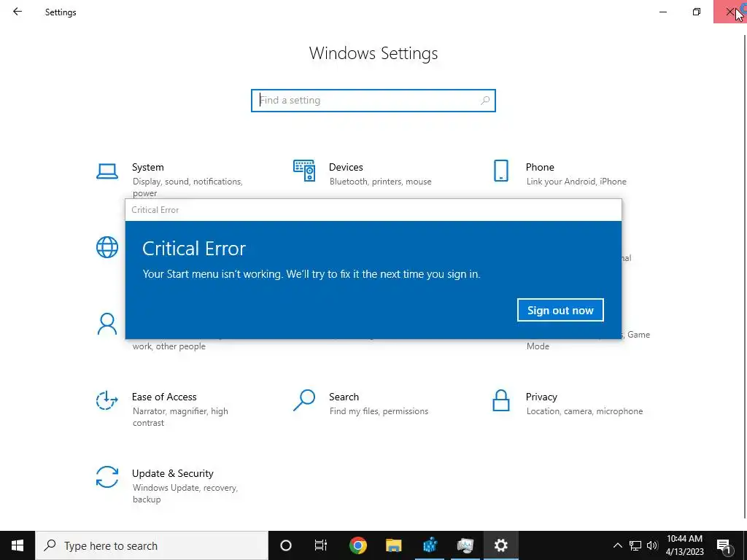Open the System laptop icon
Image resolution: width=747 pixels, height=560 pixels.
click(x=107, y=171)
